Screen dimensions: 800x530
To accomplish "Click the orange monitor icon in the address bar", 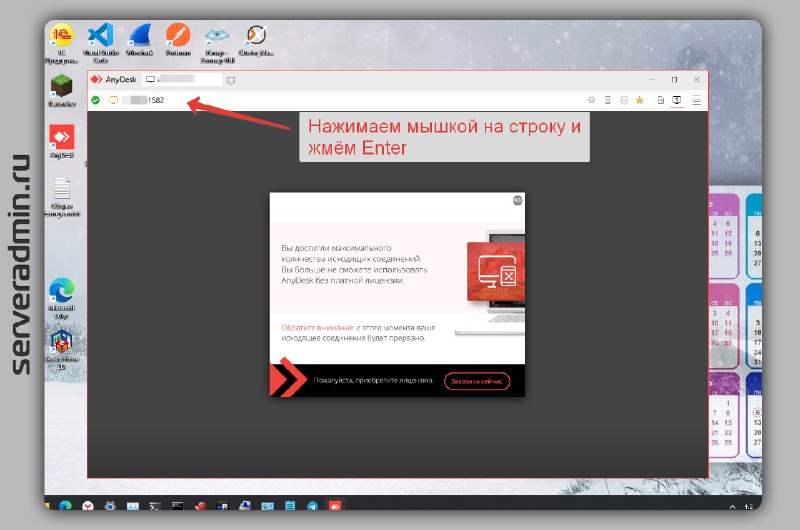I will [113, 100].
